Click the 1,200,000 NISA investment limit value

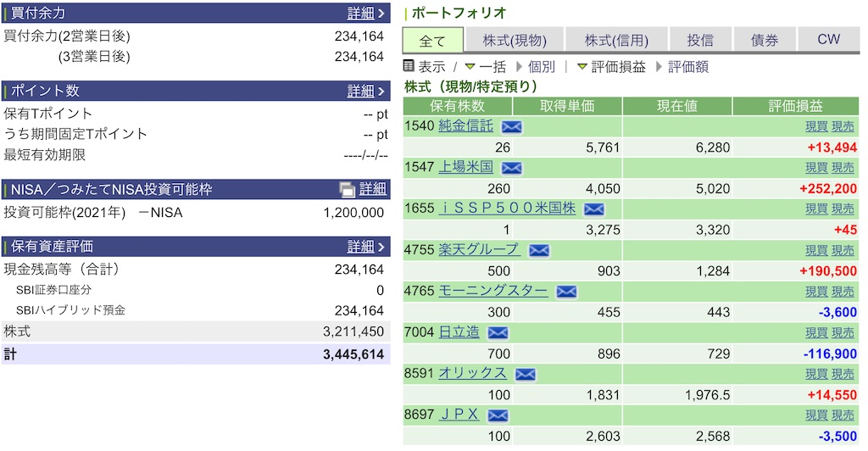(x=353, y=213)
